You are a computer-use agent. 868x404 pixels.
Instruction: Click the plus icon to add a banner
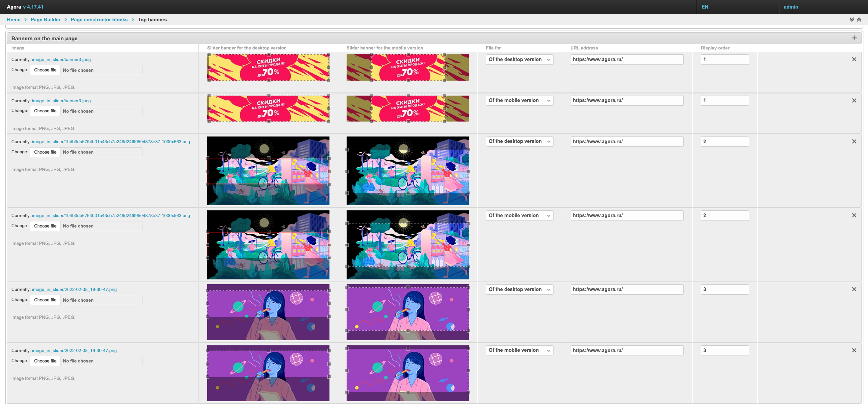854,38
